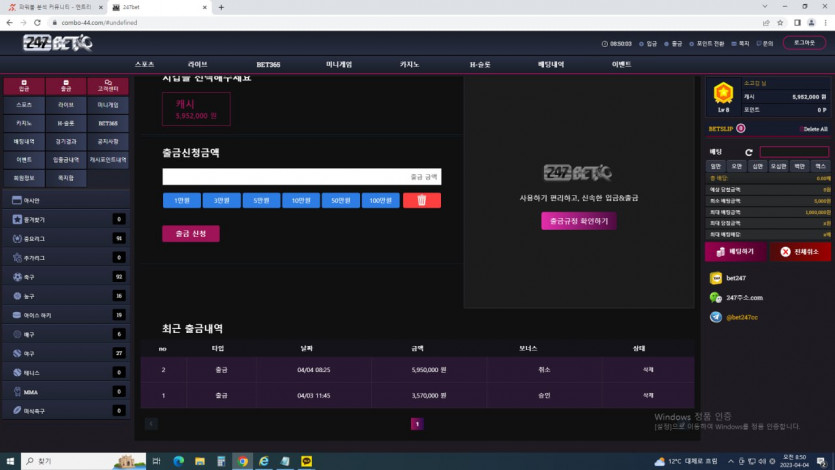Click the betting refresh arrow icon
The image size is (835, 470).
(x=748, y=152)
